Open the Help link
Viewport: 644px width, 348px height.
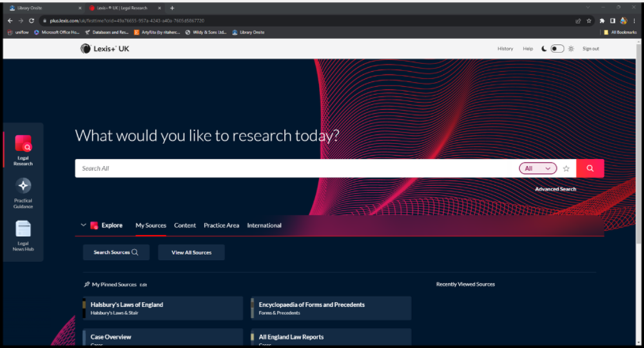pyautogui.click(x=528, y=48)
